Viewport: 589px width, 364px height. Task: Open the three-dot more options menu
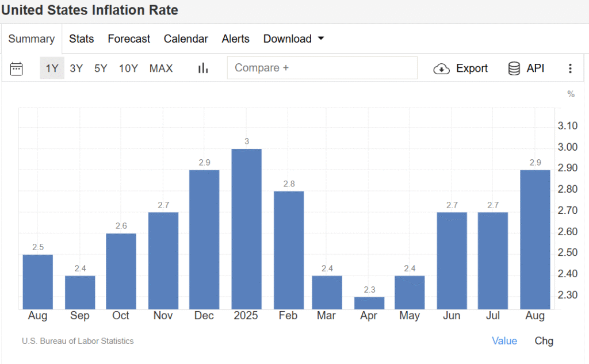(570, 68)
